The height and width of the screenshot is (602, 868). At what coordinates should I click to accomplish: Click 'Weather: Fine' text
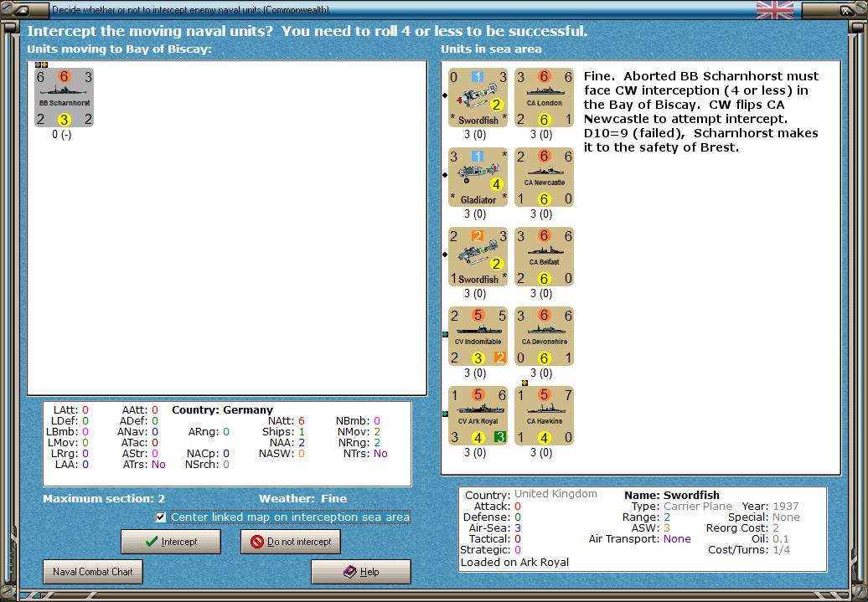(x=302, y=498)
